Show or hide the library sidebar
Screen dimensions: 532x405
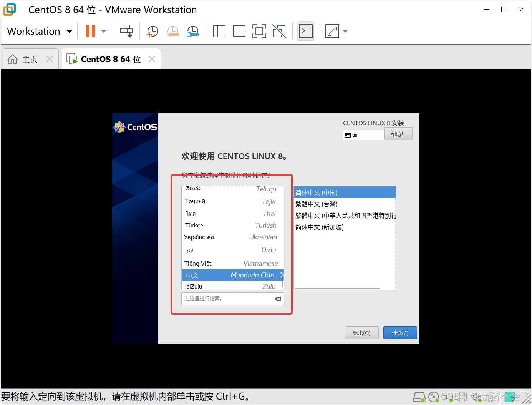point(219,31)
